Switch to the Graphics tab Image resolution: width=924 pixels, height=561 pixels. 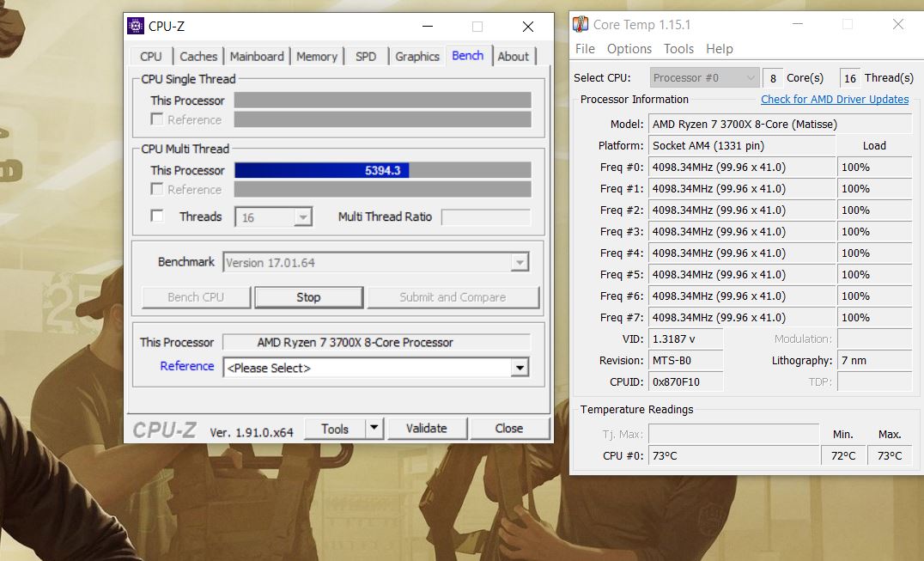pos(417,57)
